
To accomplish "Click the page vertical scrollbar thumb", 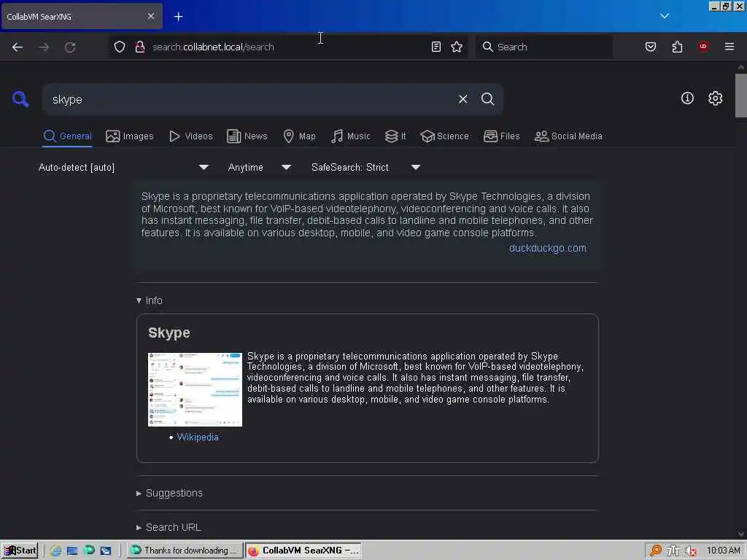I will (741, 96).
